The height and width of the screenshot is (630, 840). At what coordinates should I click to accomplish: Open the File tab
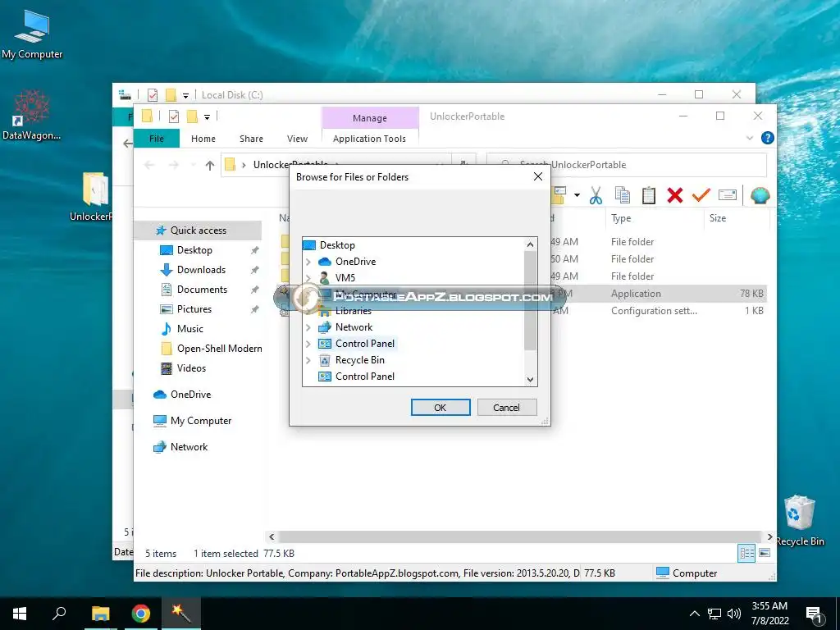tap(157, 138)
